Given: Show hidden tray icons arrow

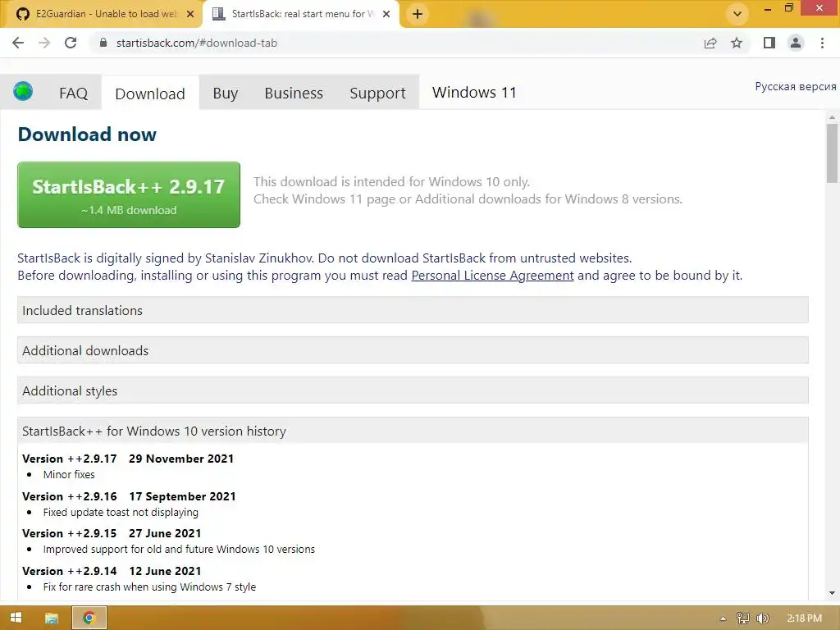Looking at the screenshot, I should [723, 619].
